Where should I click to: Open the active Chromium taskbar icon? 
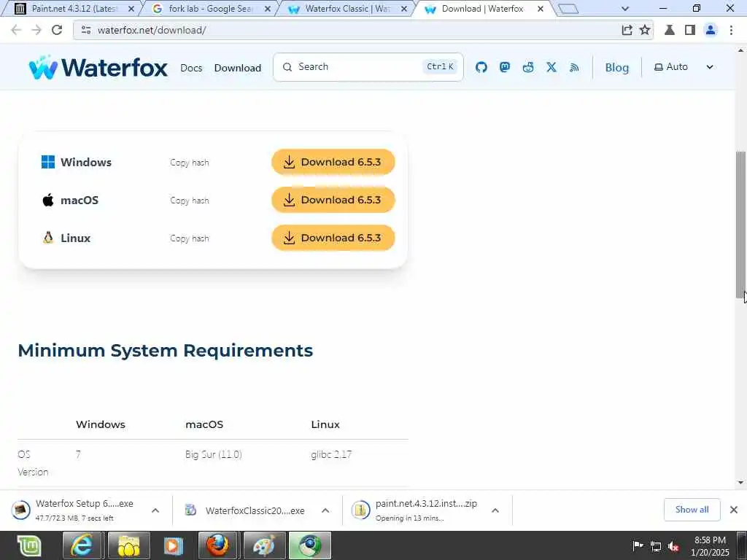click(309, 545)
